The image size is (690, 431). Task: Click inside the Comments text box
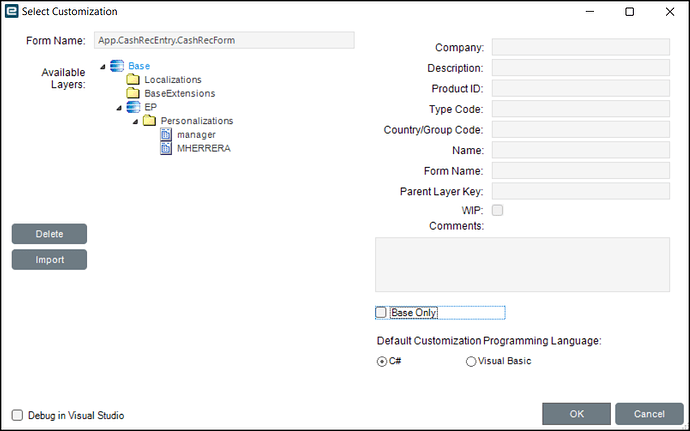(522, 264)
